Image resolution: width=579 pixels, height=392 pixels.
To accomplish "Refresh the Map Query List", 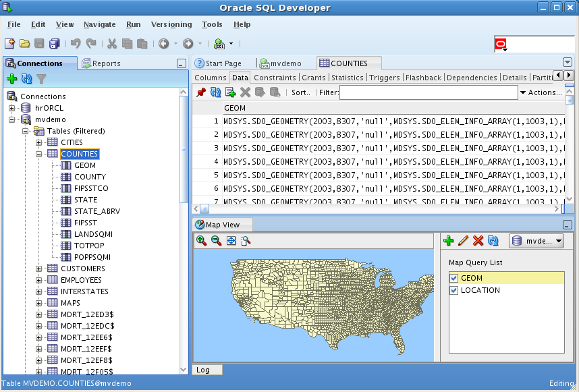I will (493, 241).
